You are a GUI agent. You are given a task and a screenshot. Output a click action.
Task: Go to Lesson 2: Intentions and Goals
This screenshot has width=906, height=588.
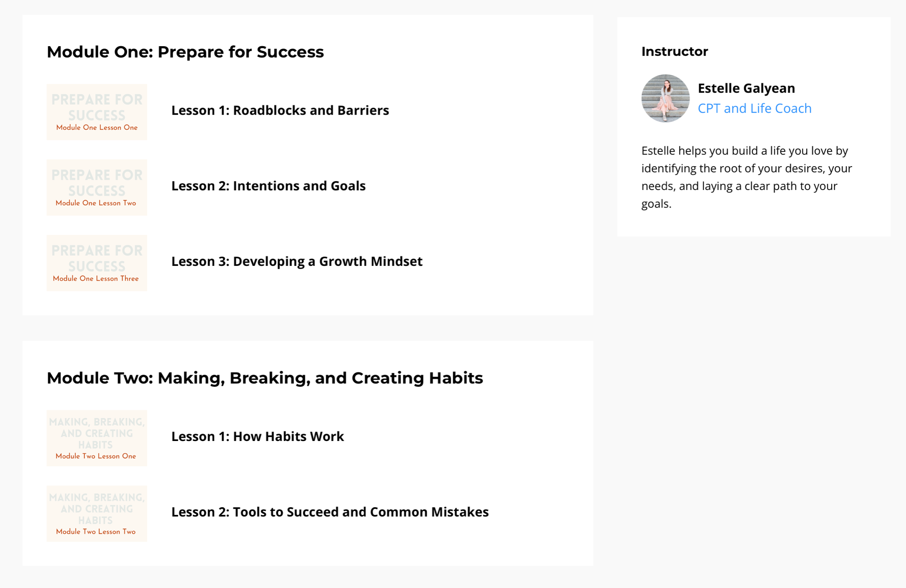tap(268, 186)
